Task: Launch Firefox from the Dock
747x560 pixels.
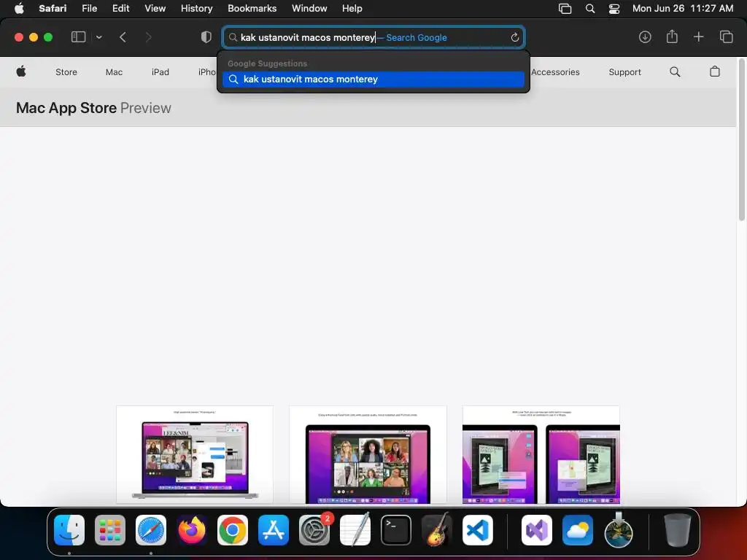Action: pos(192,530)
